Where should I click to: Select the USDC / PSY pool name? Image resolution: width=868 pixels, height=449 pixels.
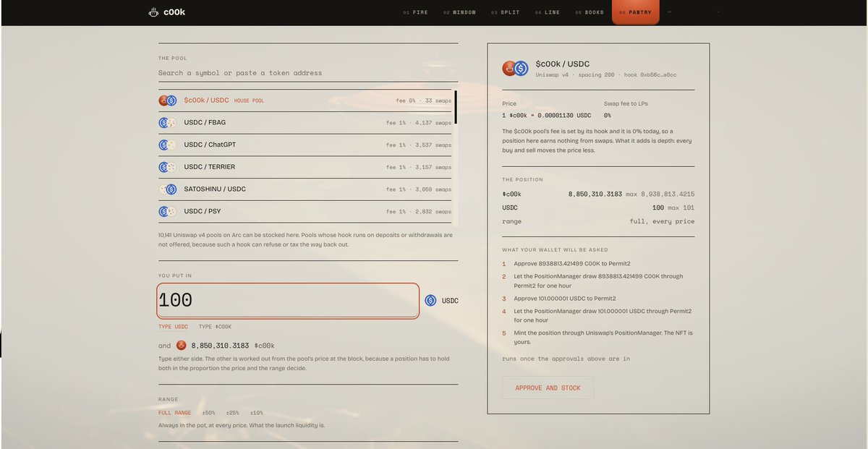click(x=203, y=211)
